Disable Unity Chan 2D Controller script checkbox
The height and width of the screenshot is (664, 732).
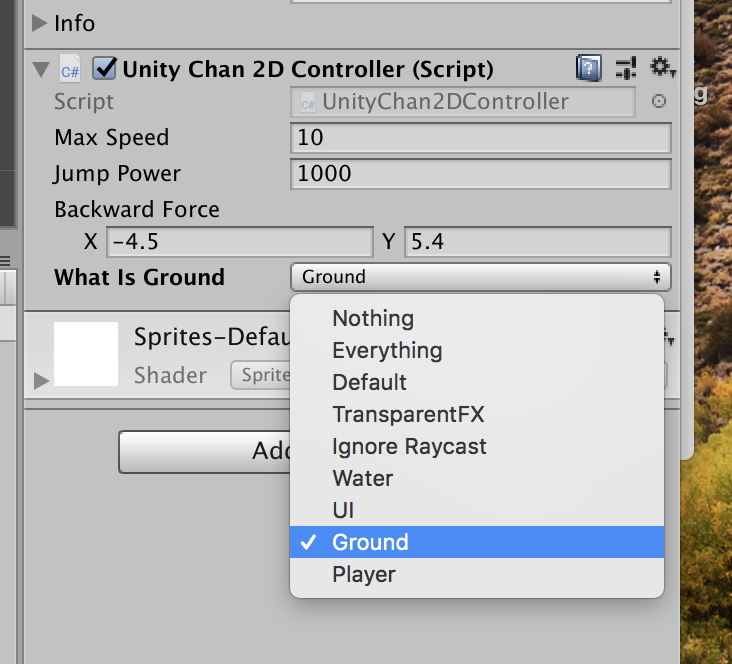coord(104,68)
